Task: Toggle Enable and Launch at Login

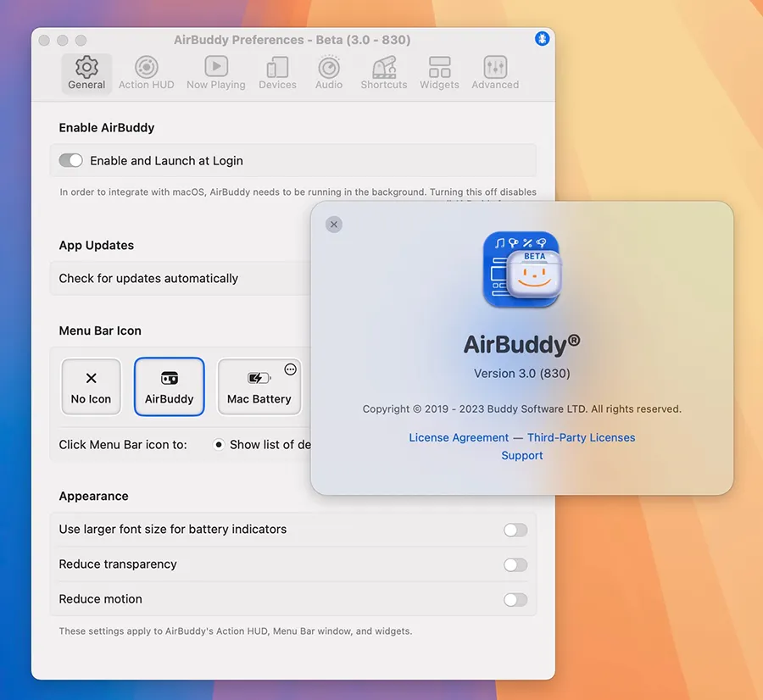Action: coord(70,160)
